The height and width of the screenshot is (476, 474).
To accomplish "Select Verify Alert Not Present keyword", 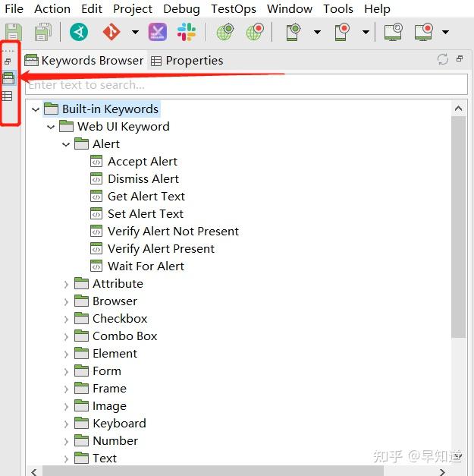I will (165, 232).
